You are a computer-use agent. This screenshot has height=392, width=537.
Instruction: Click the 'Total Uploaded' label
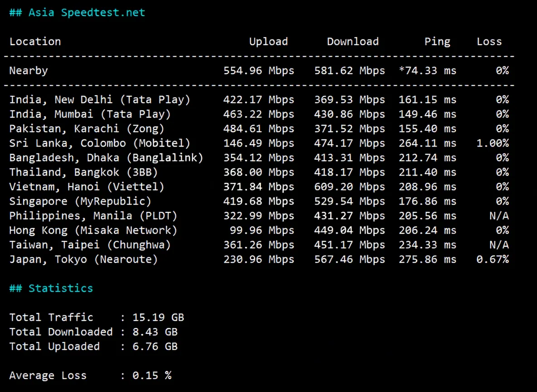click(x=54, y=347)
